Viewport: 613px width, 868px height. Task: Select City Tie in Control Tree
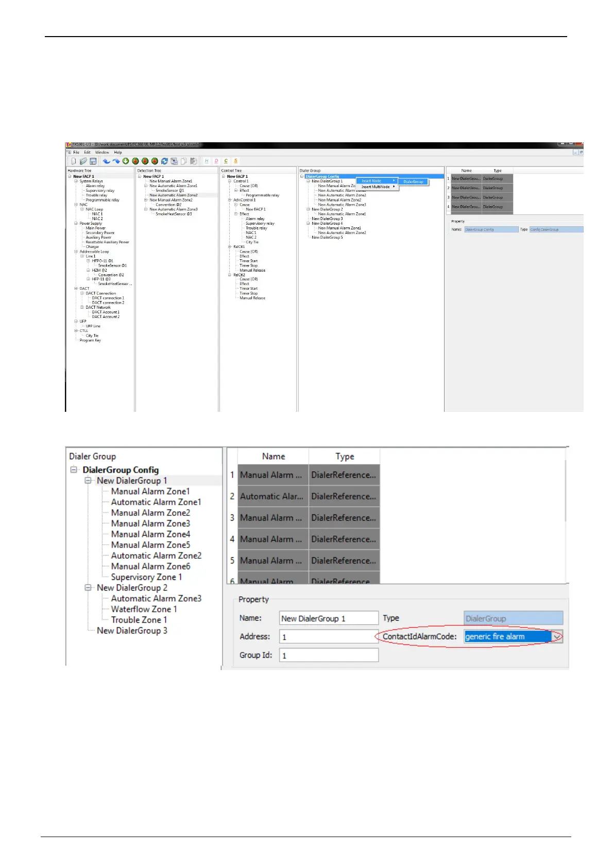[x=252, y=242]
